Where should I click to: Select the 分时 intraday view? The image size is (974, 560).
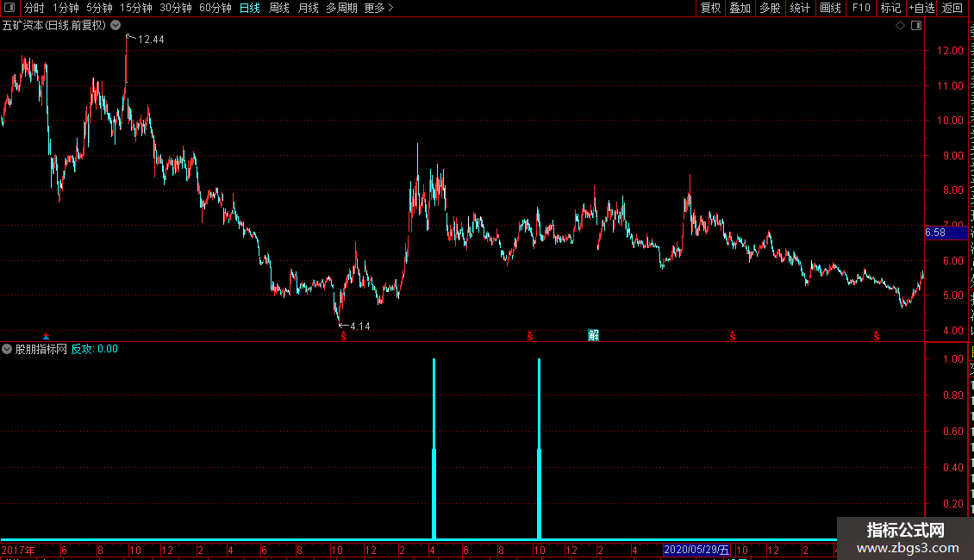(34, 8)
